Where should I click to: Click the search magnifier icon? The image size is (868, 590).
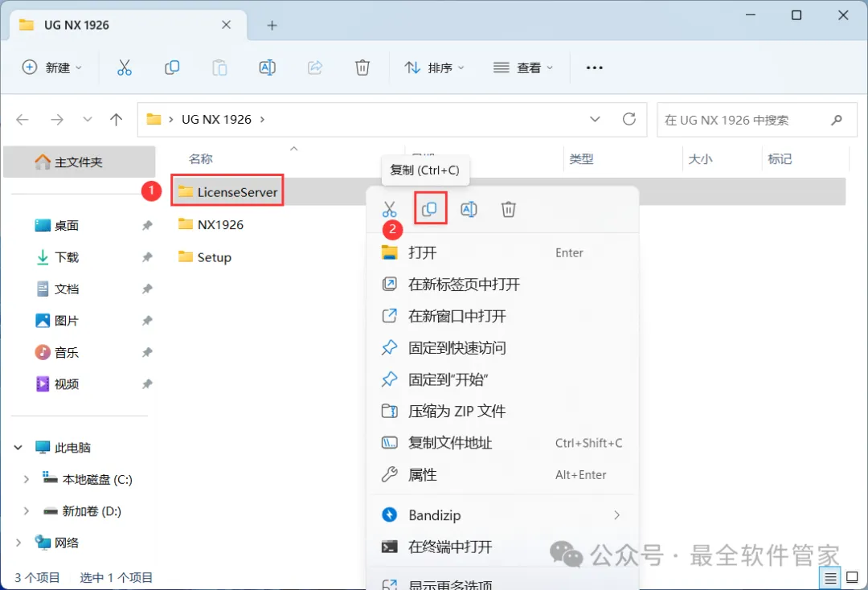coord(837,120)
